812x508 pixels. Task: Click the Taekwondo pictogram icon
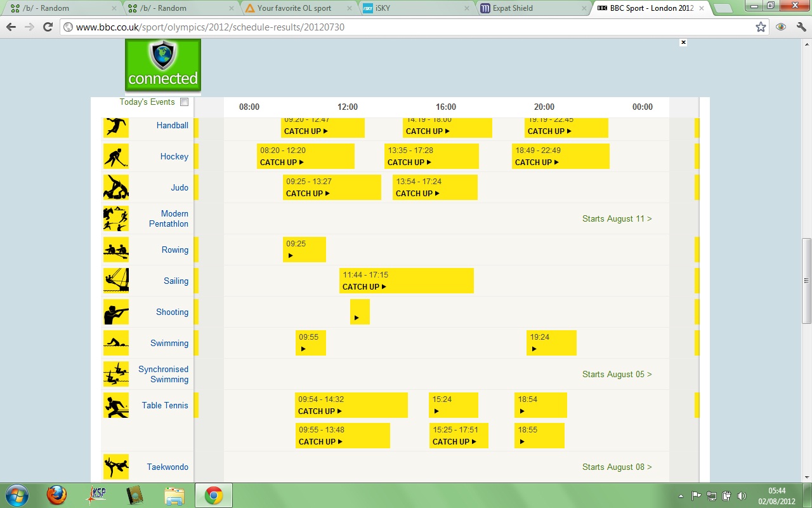pyautogui.click(x=116, y=467)
